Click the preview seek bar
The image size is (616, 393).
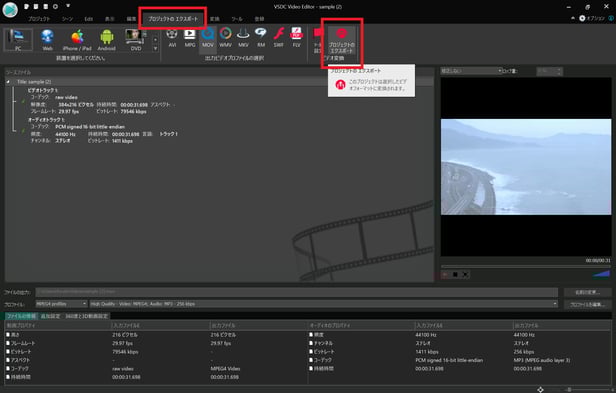(x=526, y=267)
